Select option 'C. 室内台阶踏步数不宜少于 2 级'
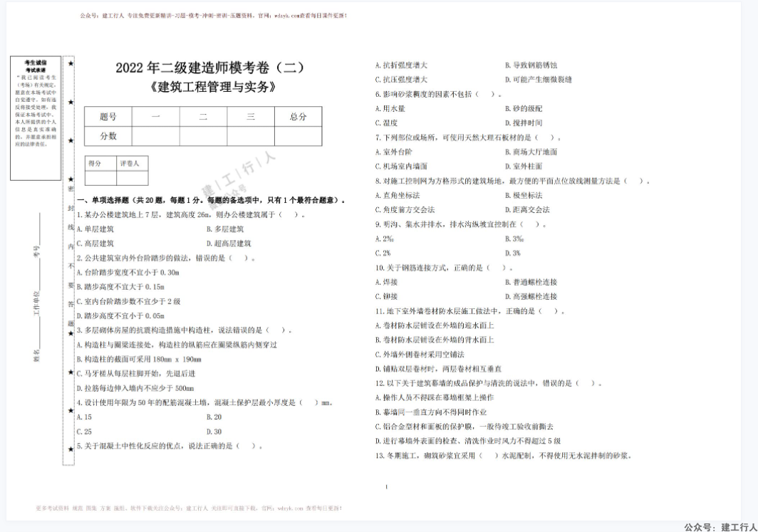Image resolution: width=758 pixels, height=532 pixels. coord(128,301)
